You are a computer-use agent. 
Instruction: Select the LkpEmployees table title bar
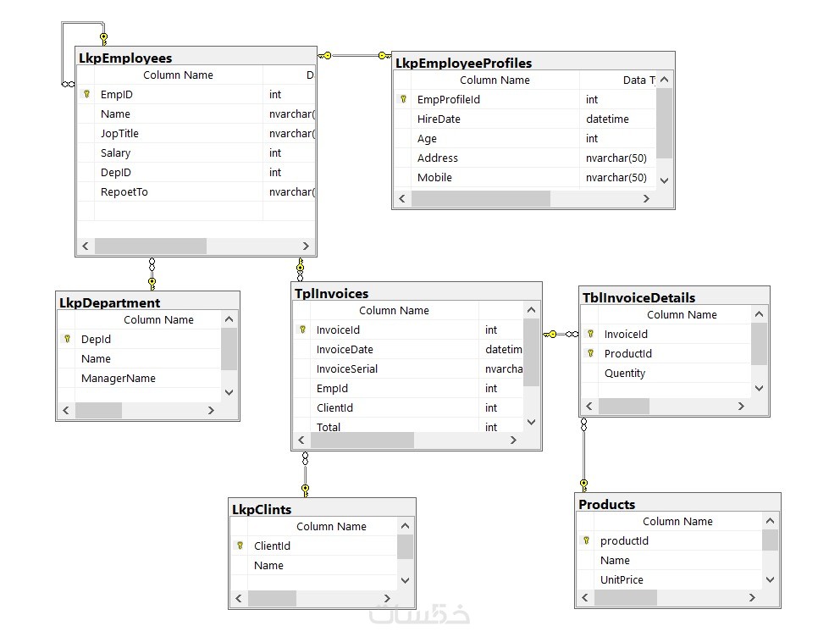click(196, 58)
